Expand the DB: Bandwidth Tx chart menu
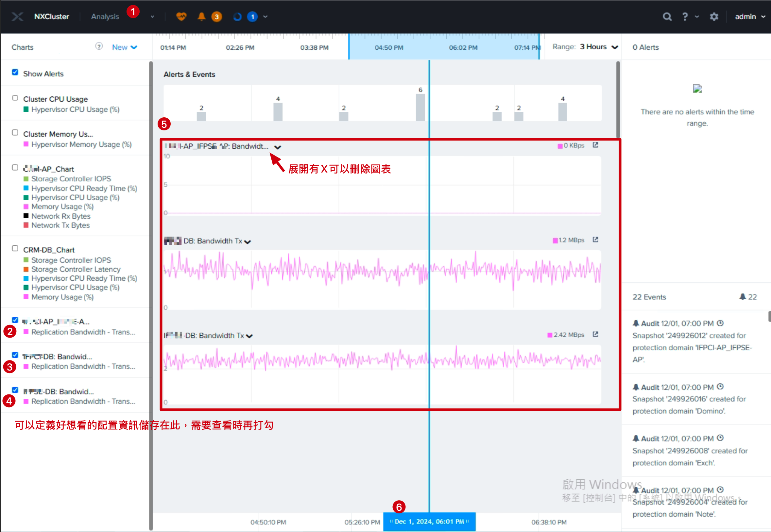 point(248,242)
